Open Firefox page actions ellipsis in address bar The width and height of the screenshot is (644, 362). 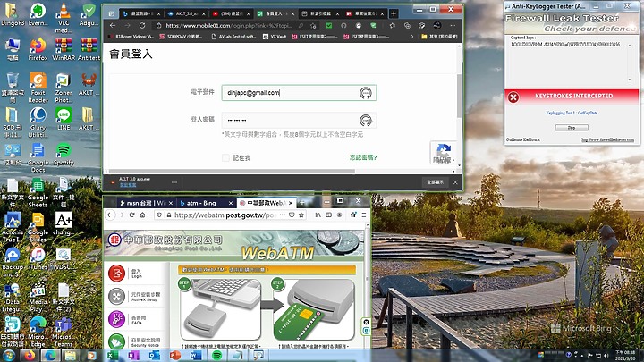pyautogui.click(x=282, y=215)
